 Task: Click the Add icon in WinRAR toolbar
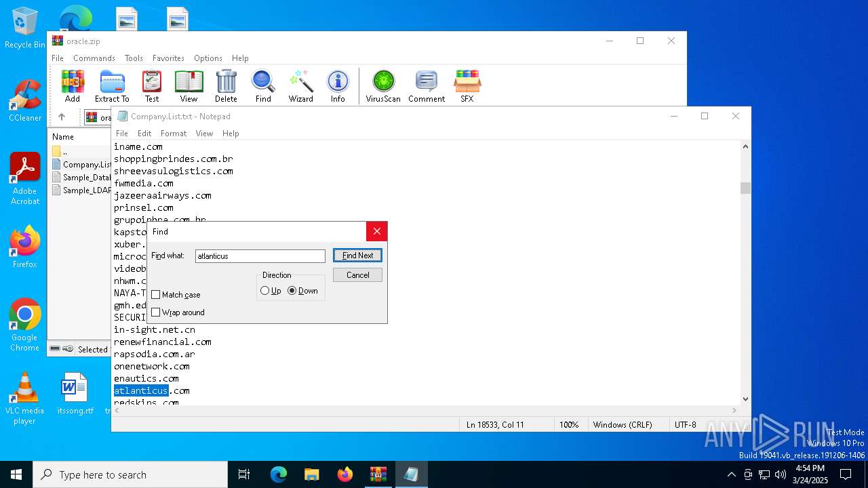(73, 86)
